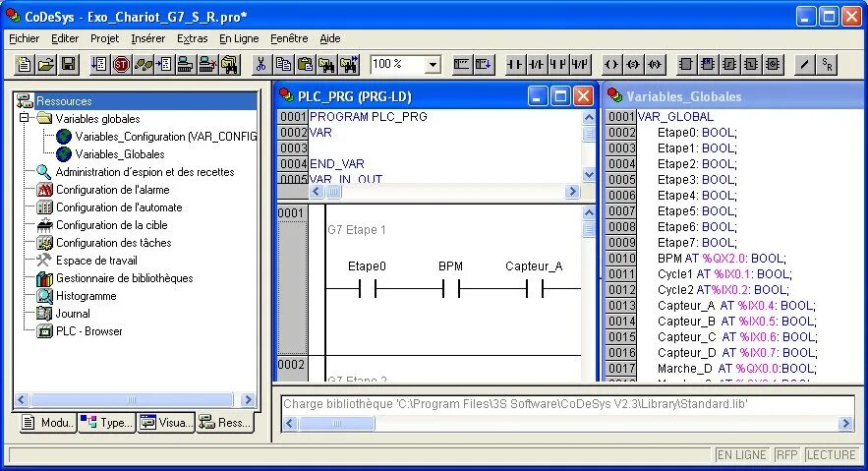Viewport: 868px width, 471px height.
Task: Open the zoom percentage dropdown
Action: (x=433, y=65)
